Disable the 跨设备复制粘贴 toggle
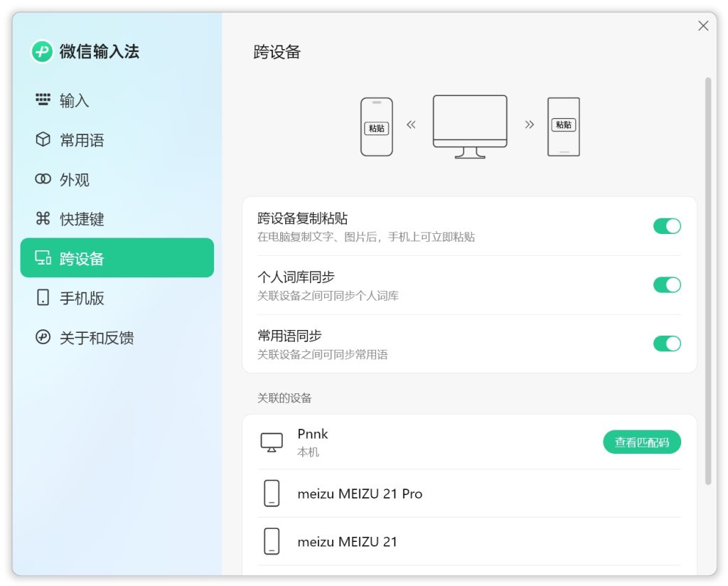Viewport: 728px width, 586px height. pos(667,226)
